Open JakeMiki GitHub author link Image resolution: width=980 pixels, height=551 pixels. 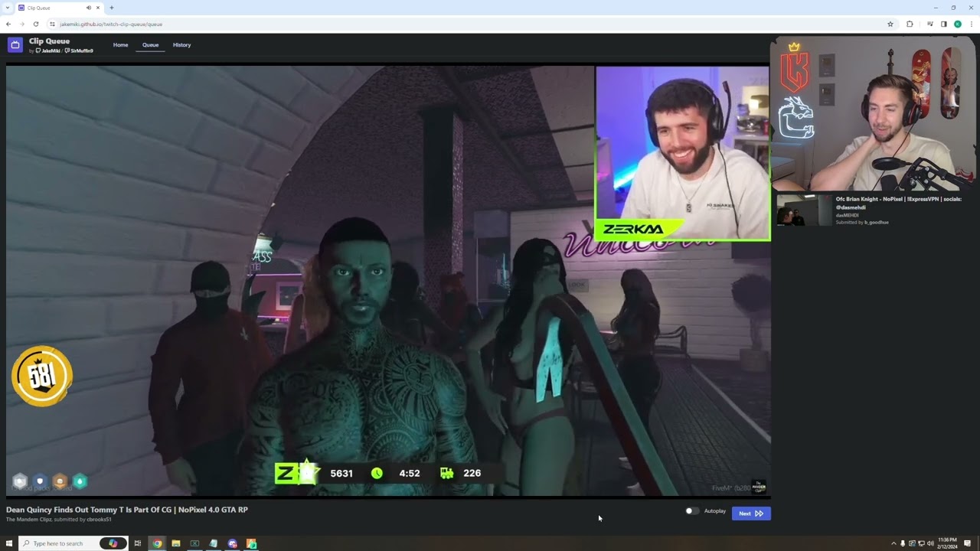click(x=48, y=51)
